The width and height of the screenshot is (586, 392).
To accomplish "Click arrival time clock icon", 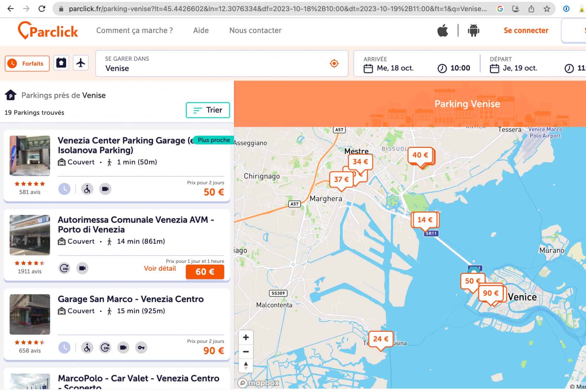I will tap(442, 68).
